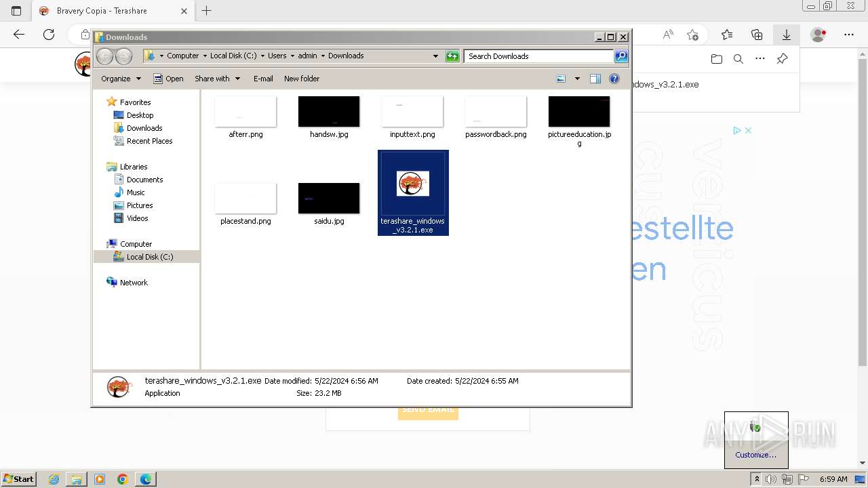Open browser Settings and more menu
The image size is (868, 488).
click(x=848, y=35)
